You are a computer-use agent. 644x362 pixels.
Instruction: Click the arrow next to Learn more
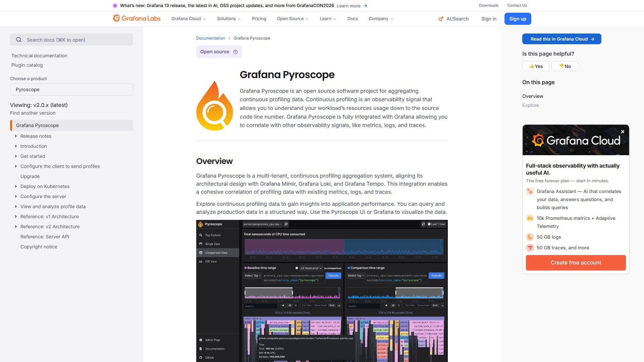(365, 6)
